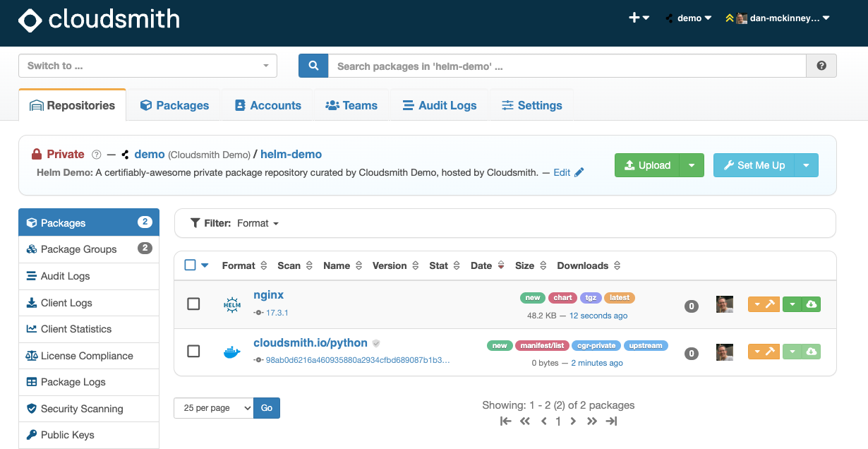Click the Set Me Up button
The image size is (868, 449).
pyautogui.click(x=754, y=165)
